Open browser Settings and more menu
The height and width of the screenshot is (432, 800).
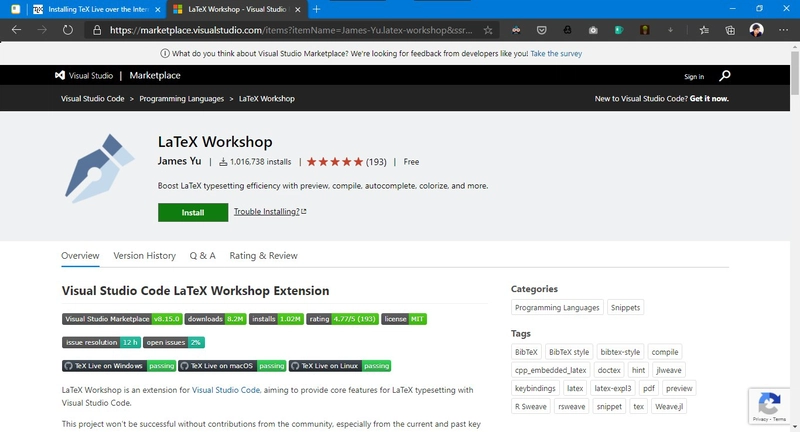click(783, 30)
